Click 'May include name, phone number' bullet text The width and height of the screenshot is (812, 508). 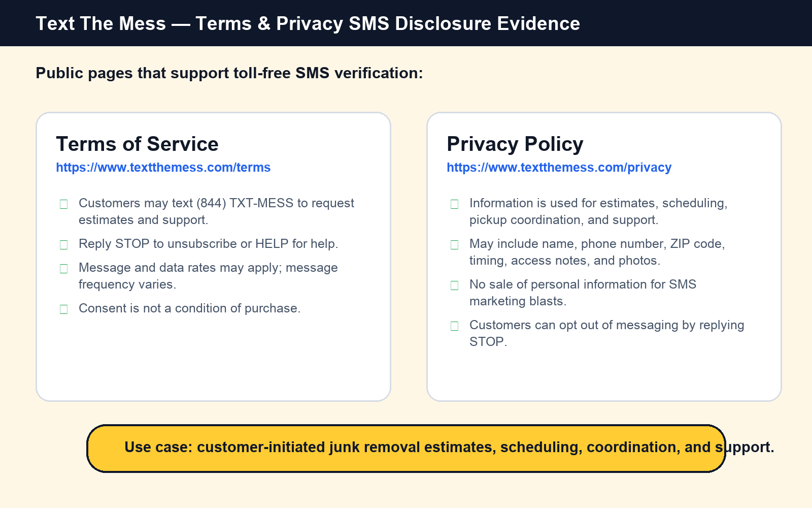(x=597, y=252)
